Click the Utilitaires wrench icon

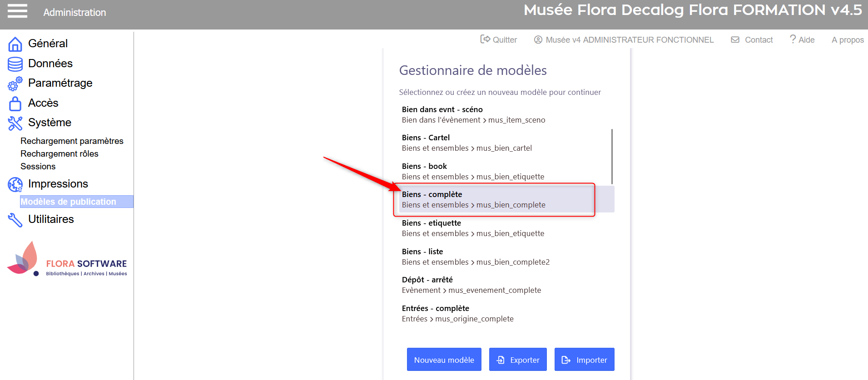(x=15, y=220)
